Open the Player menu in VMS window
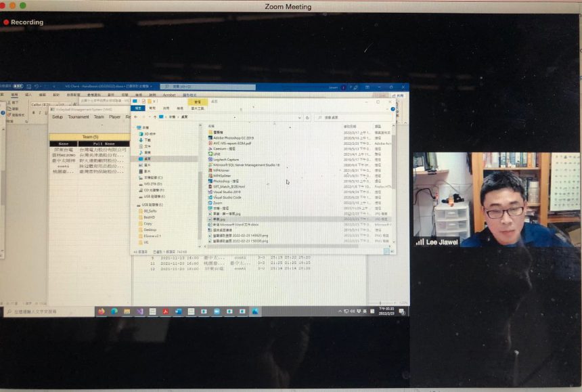The image size is (582, 392). (114, 117)
